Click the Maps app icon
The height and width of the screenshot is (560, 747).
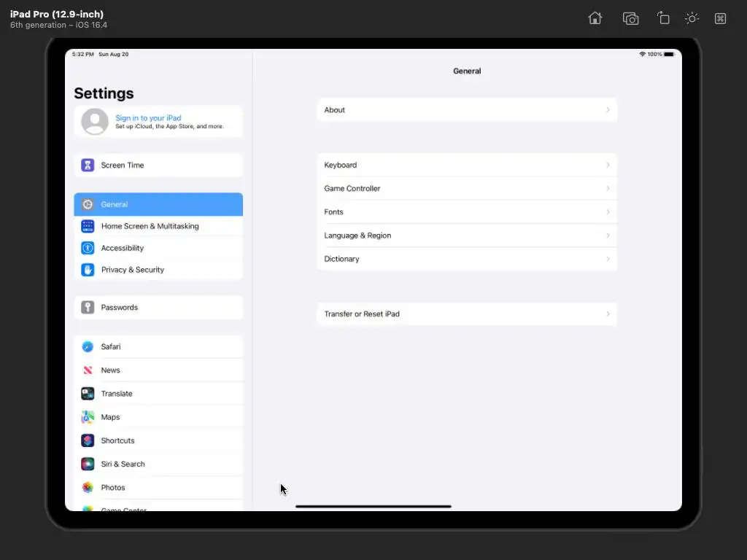coord(88,417)
